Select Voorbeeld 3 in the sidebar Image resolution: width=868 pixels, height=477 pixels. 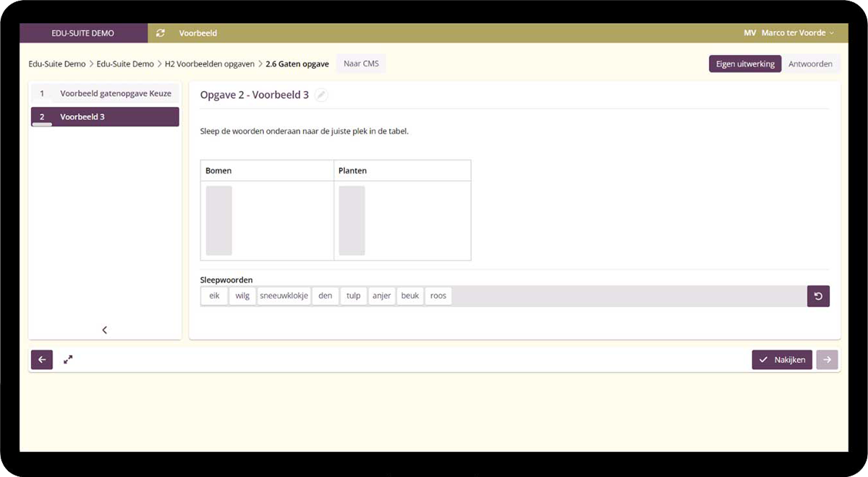106,117
